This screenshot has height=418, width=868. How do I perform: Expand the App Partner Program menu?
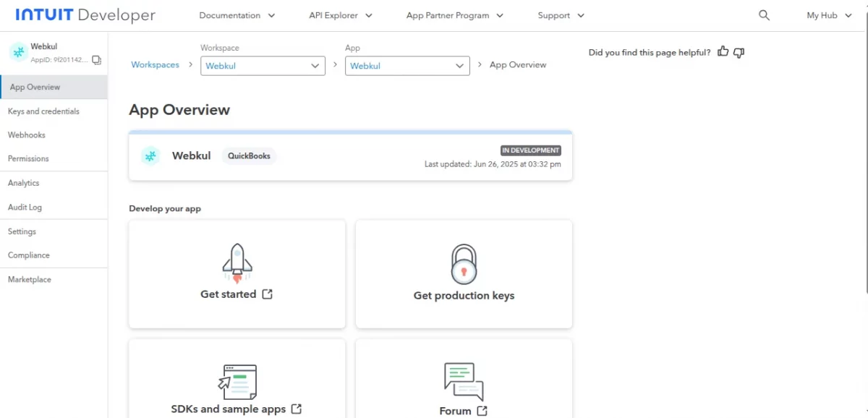455,15
